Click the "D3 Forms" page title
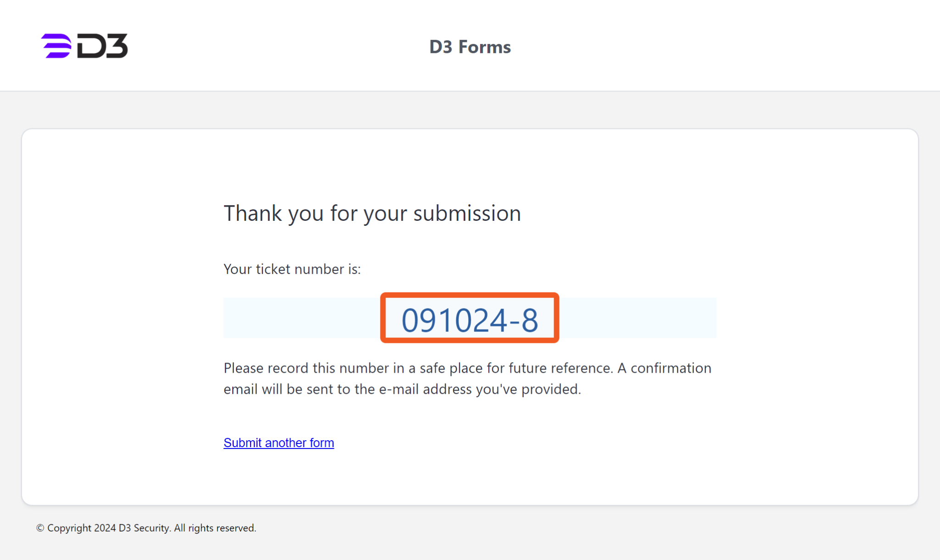940x560 pixels. 470,47
